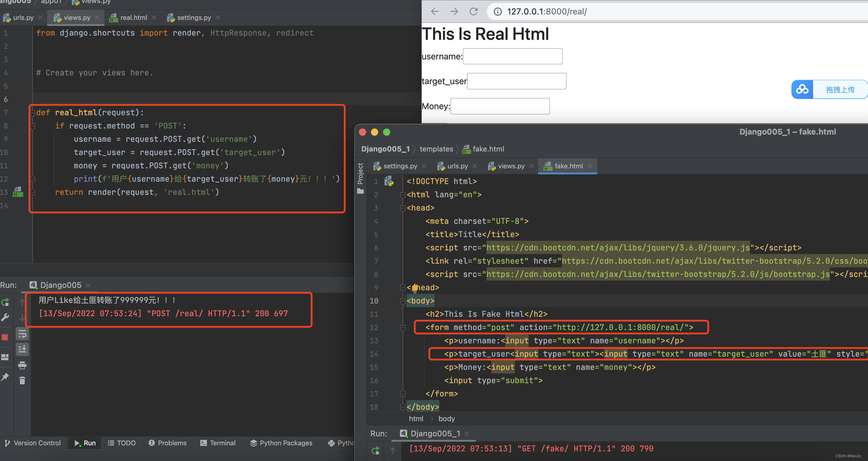
Task: Open Python Packages tool window
Action: [x=281, y=443]
